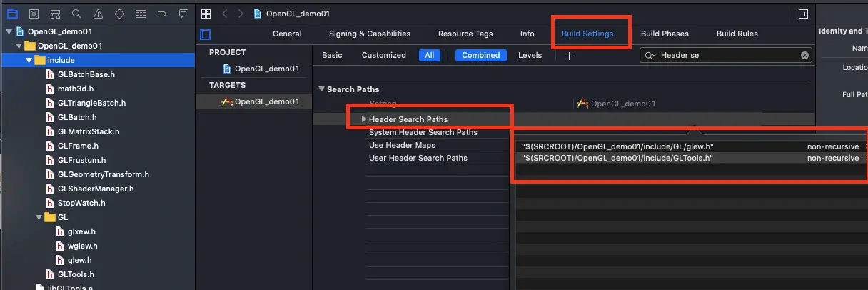
Task: Select User Header Search Paths setting
Action: point(418,158)
